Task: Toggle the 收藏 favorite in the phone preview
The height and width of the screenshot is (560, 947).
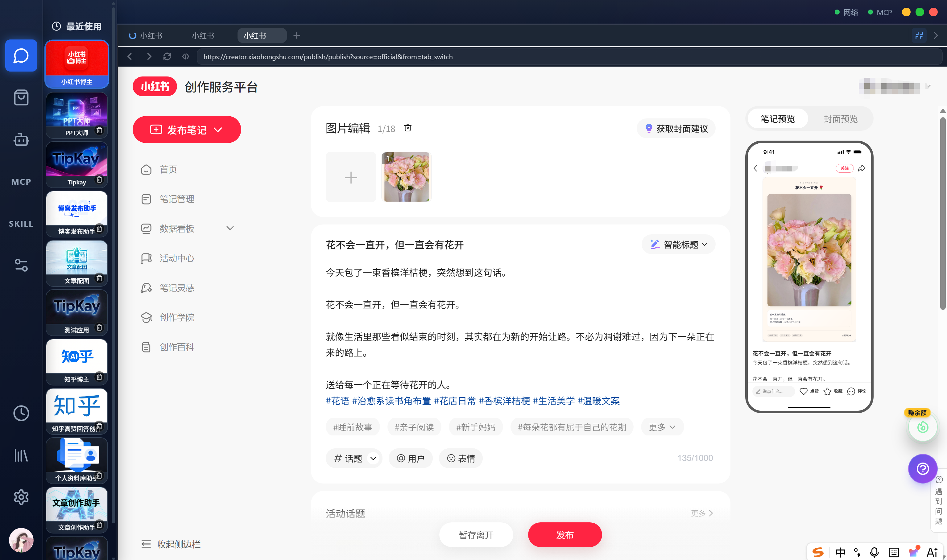Action: 833,391
